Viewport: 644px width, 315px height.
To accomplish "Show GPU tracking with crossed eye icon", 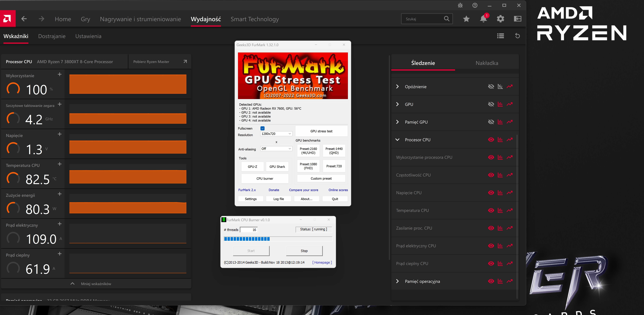I will click(x=491, y=104).
